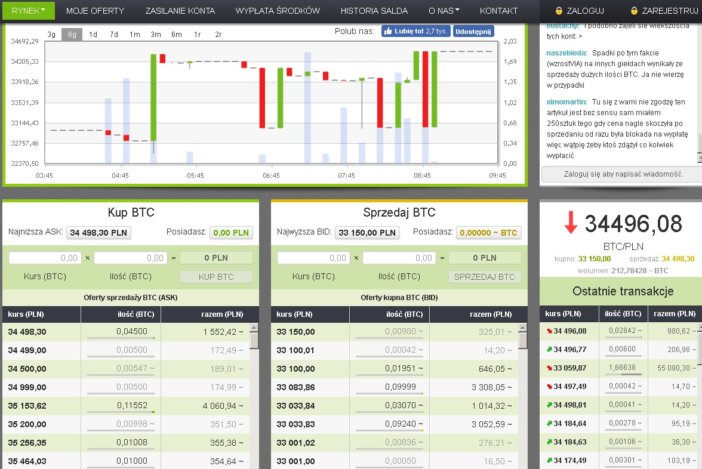
Task: Open HISTORIA SALDA menu item
Action: click(x=374, y=11)
